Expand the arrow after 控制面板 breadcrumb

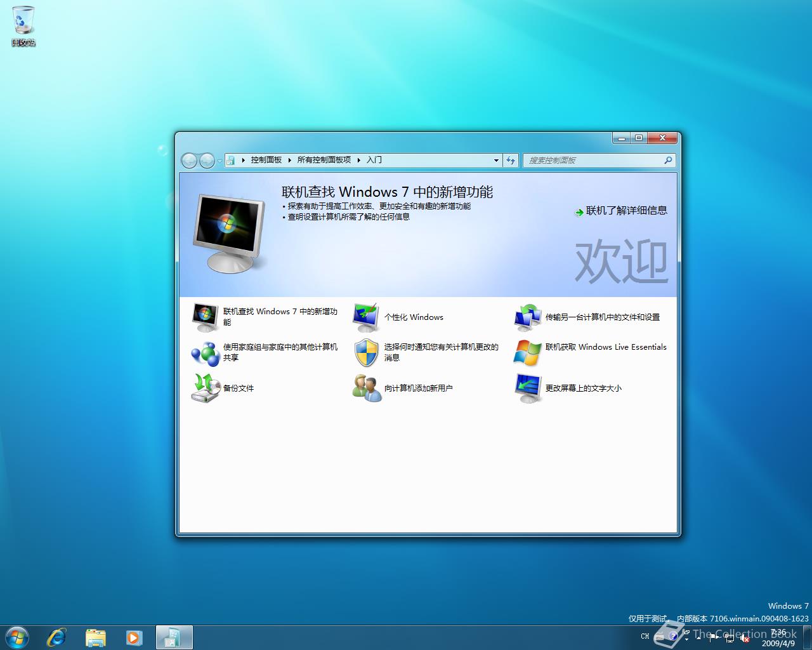coord(290,160)
